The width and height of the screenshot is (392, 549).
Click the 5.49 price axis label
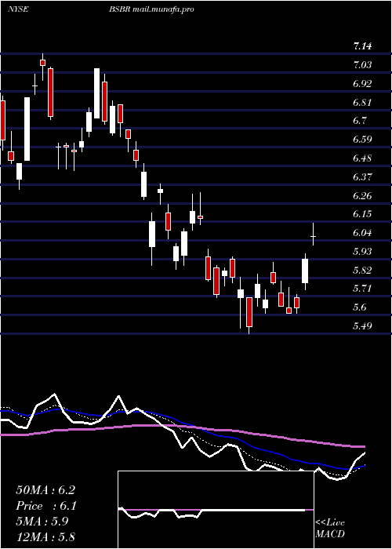362,326
